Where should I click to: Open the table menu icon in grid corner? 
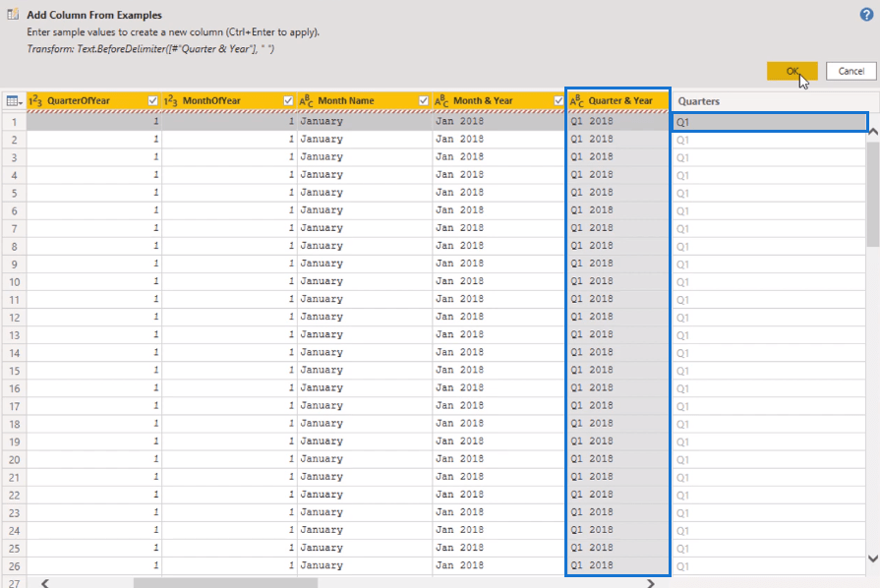(x=14, y=101)
